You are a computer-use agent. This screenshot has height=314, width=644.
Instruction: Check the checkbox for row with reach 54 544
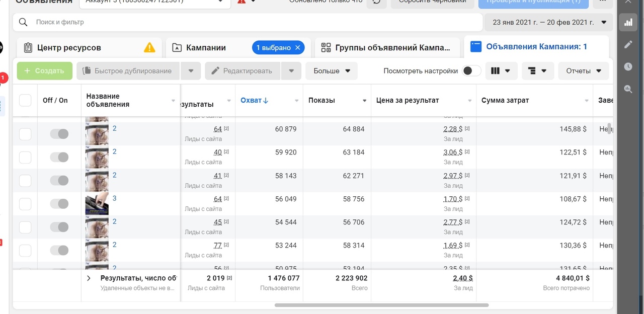[25, 227]
